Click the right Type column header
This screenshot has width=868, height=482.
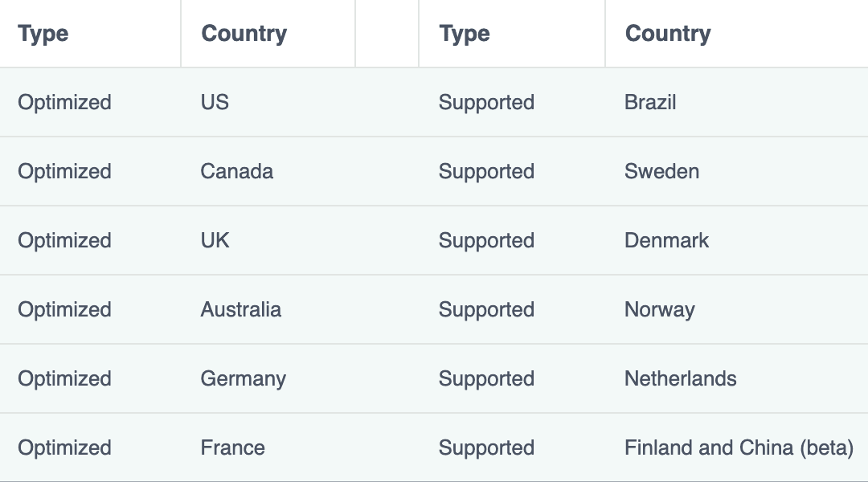click(465, 34)
